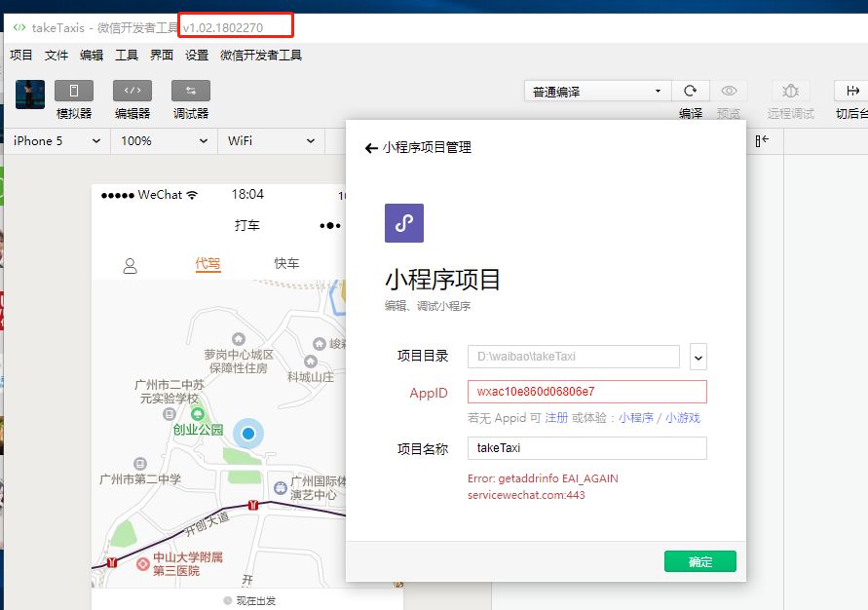This screenshot has height=610, width=868.
Task: Click the back arrow beside 小程序项目管理
Action: coord(371,148)
